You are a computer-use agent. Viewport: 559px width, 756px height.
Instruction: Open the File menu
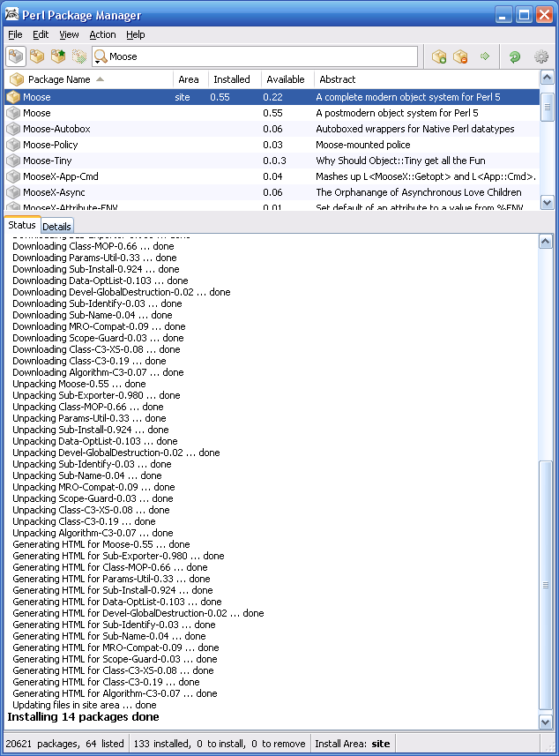point(15,34)
